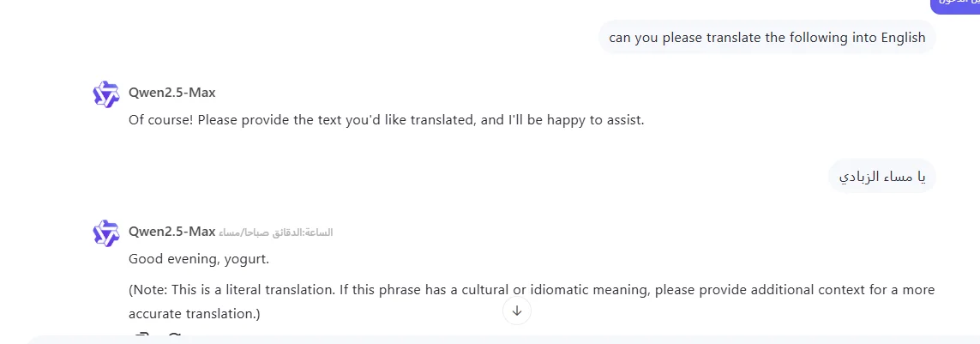Click the word 'English' in the user's request
This screenshot has height=344, width=980.
(900, 37)
